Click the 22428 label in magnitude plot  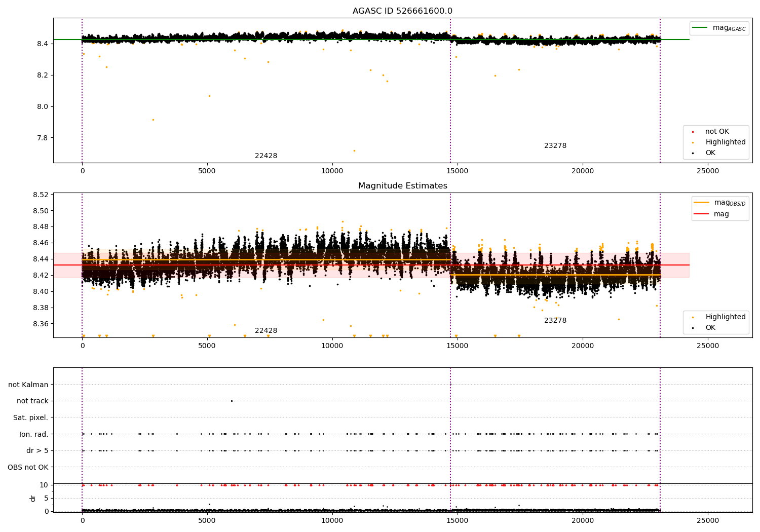coord(266,331)
